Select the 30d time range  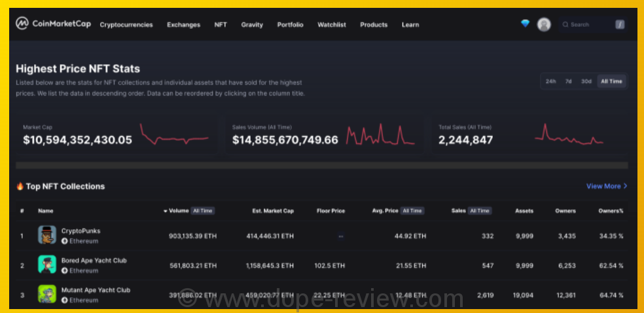tap(586, 81)
